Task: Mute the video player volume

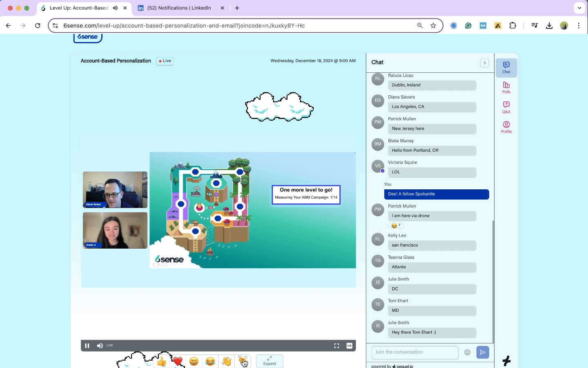Action: [100, 346]
